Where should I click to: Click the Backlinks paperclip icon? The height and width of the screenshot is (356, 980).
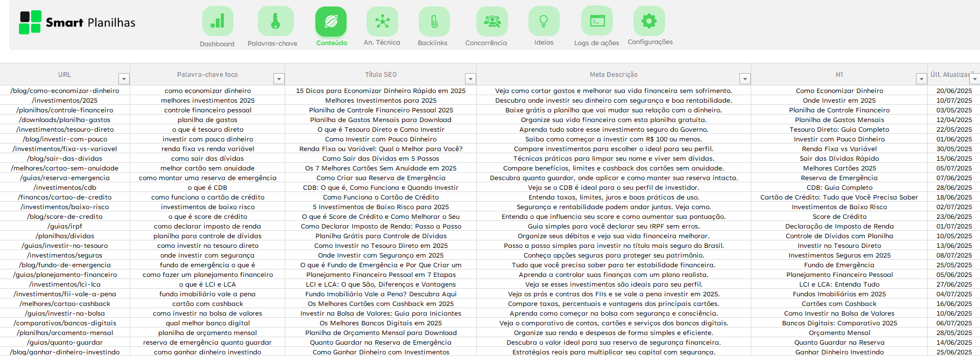click(434, 22)
